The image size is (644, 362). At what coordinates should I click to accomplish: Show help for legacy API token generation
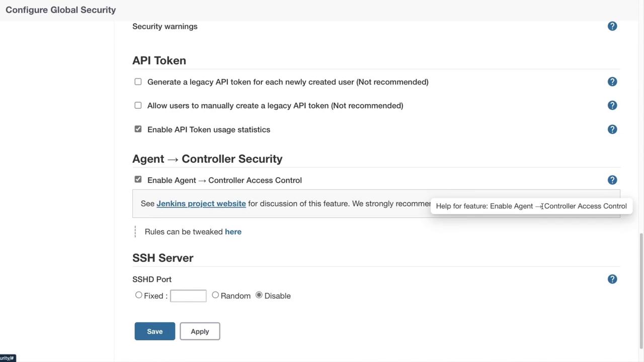pyautogui.click(x=612, y=81)
